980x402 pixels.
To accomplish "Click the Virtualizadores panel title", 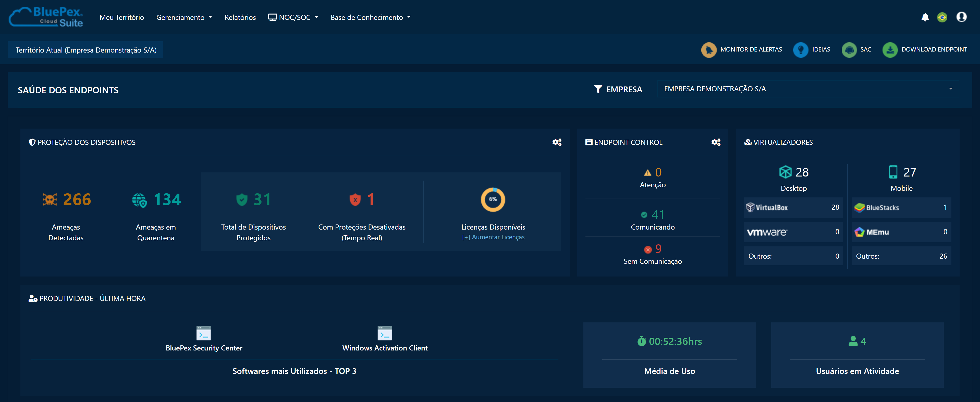I will coord(783,142).
